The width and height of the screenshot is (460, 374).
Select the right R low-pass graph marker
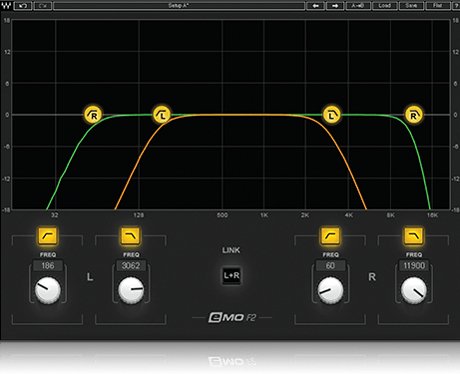coord(414,115)
